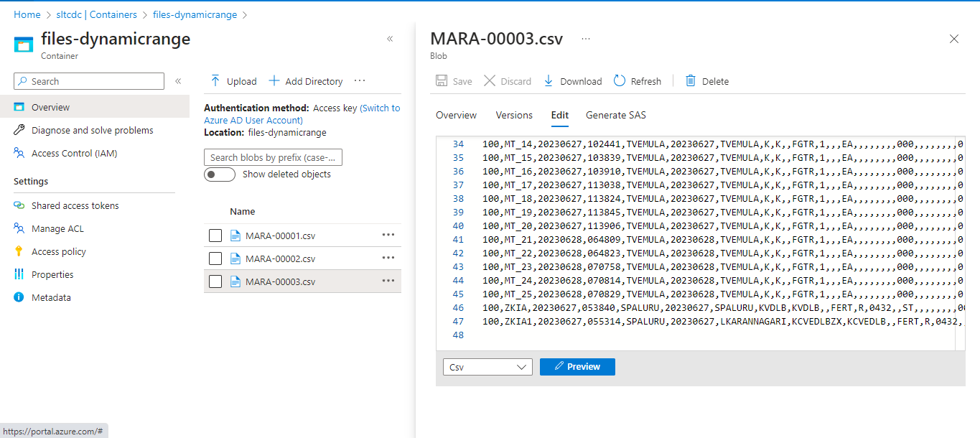The height and width of the screenshot is (438, 980).
Task: Click the Upload arrow icon
Action: 215,81
